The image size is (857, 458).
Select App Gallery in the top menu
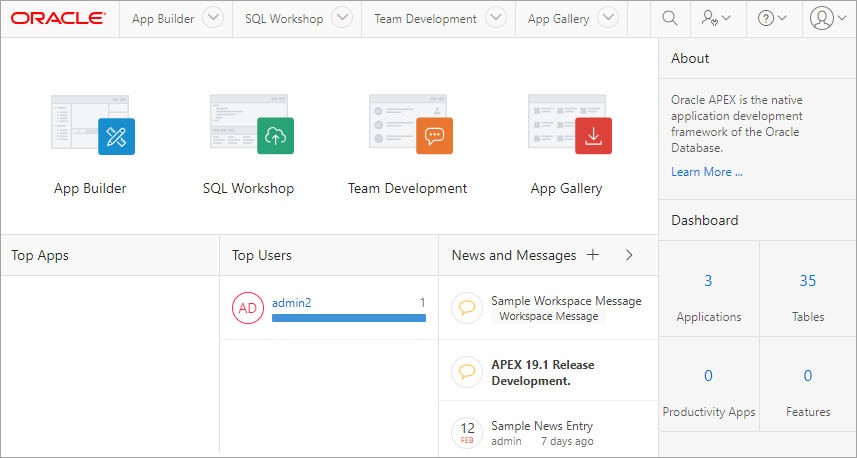click(559, 19)
